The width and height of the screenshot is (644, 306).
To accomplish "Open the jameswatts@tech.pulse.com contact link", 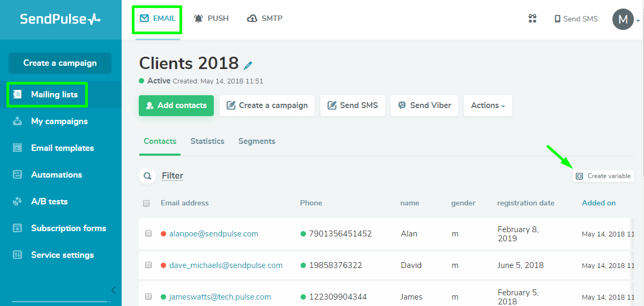I will pyautogui.click(x=220, y=297).
